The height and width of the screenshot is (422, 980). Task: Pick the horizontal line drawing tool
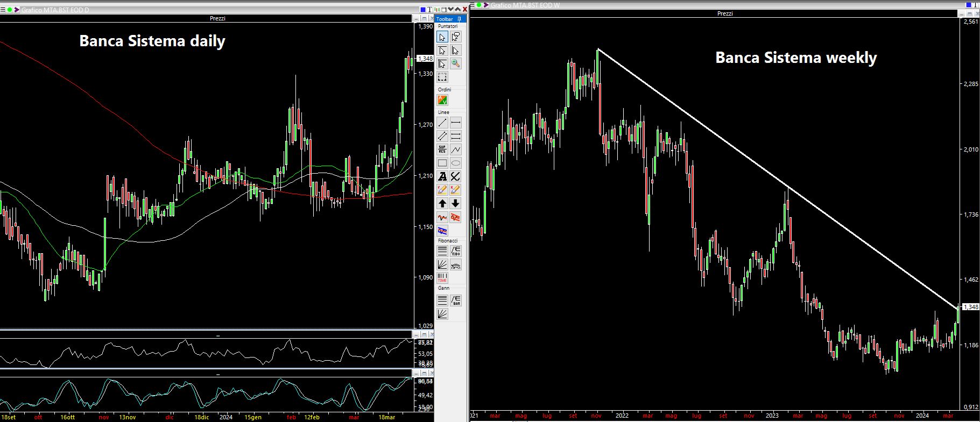pyautogui.click(x=455, y=123)
